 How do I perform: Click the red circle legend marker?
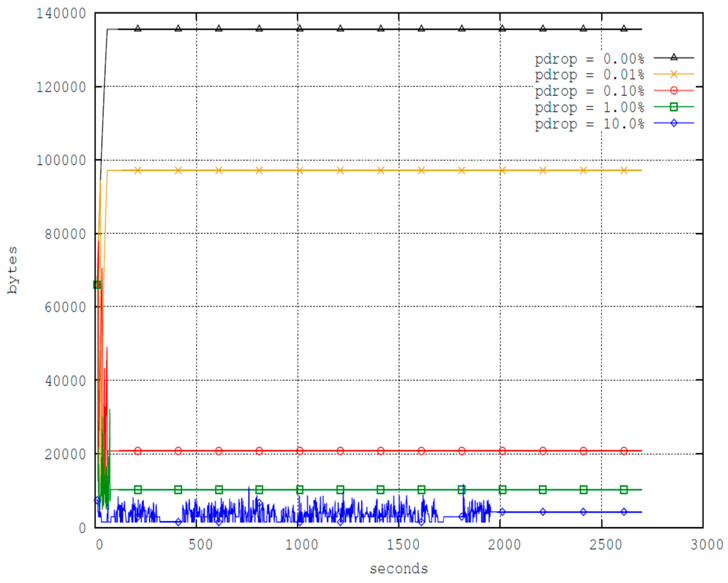click(x=674, y=91)
